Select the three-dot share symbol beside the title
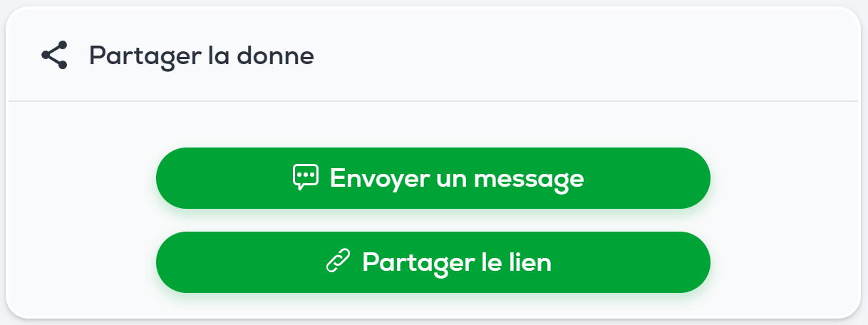868x325 pixels. (x=54, y=55)
